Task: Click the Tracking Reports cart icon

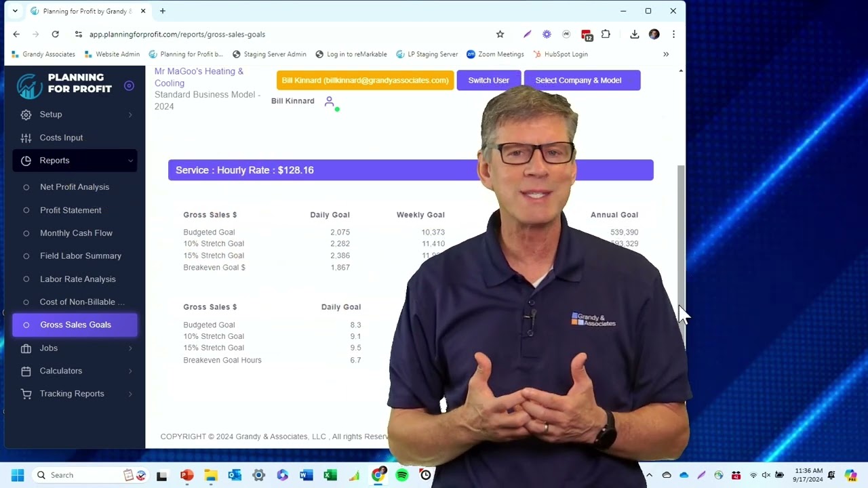Action: tap(26, 394)
